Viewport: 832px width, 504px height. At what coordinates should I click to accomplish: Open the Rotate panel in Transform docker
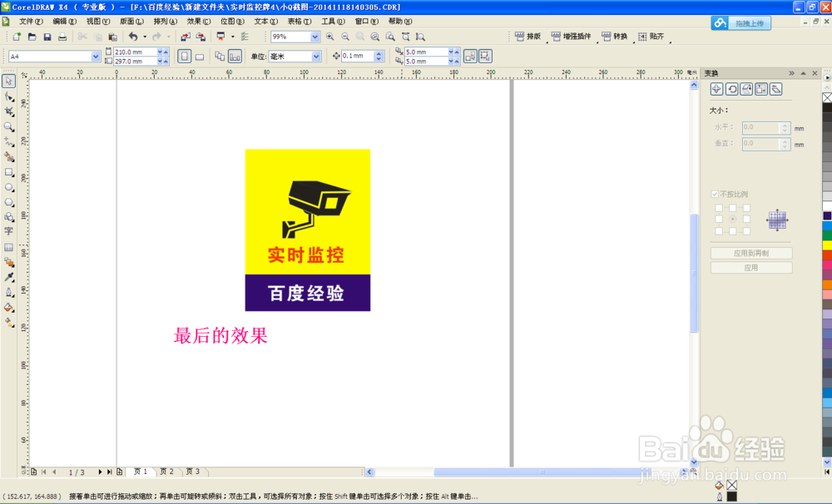click(x=732, y=89)
